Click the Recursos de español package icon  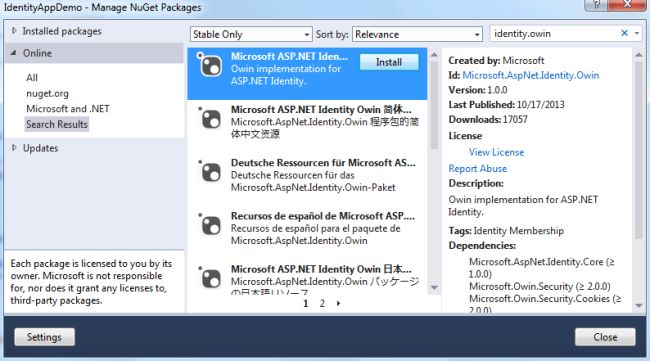210,225
